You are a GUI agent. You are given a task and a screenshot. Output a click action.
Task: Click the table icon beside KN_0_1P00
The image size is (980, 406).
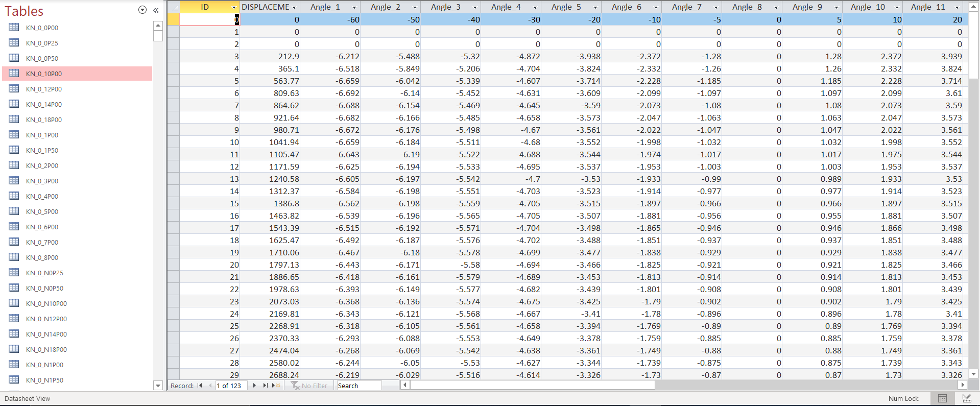(x=14, y=135)
